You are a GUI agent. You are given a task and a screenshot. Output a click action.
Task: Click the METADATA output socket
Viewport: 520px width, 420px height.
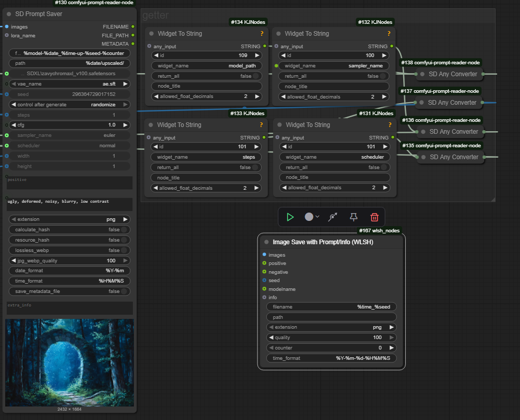(133, 44)
